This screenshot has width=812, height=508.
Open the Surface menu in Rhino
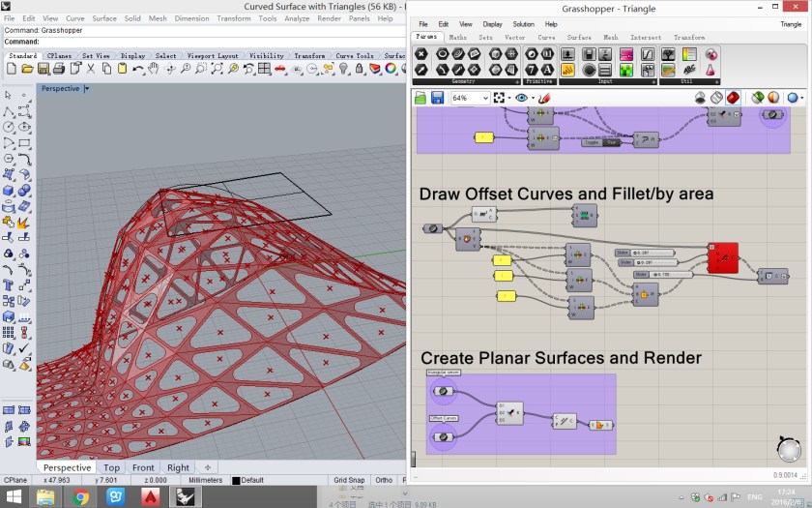tap(104, 18)
